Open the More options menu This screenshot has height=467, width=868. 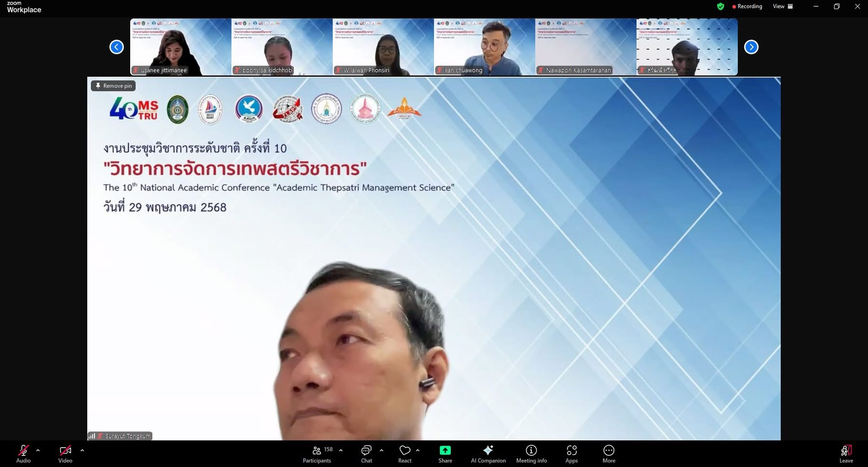point(609,454)
